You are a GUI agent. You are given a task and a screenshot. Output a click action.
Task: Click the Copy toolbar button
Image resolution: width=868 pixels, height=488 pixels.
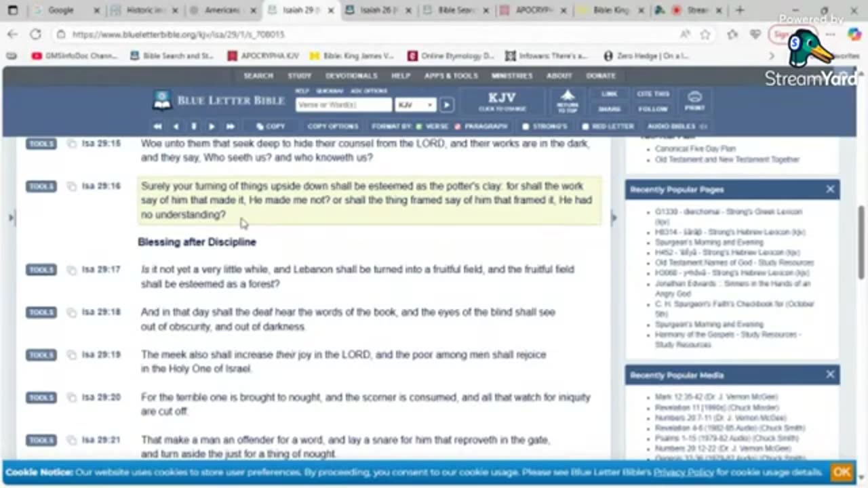(271, 127)
